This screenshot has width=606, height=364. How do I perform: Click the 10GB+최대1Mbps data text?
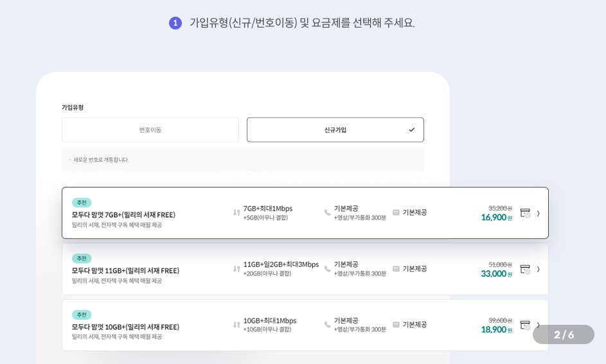pyautogui.click(x=270, y=321)
